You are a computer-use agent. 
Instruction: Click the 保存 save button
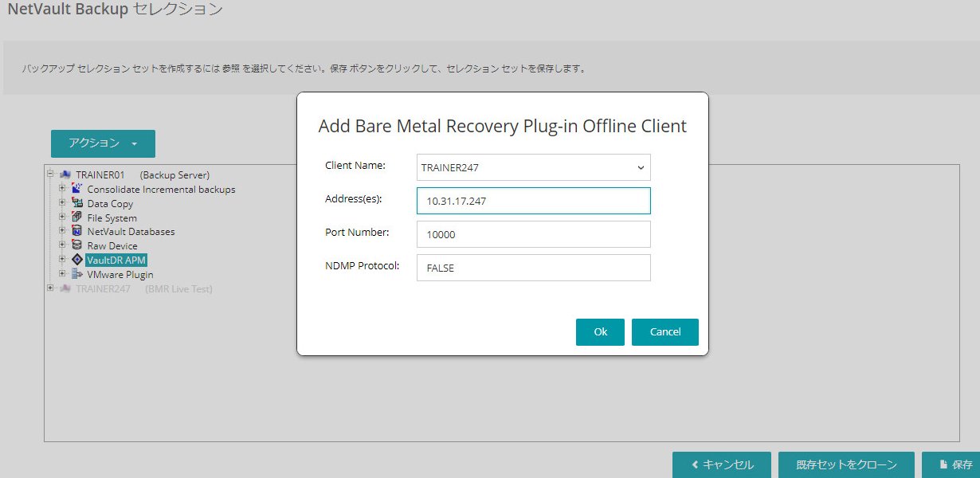(x=951, y=464)
